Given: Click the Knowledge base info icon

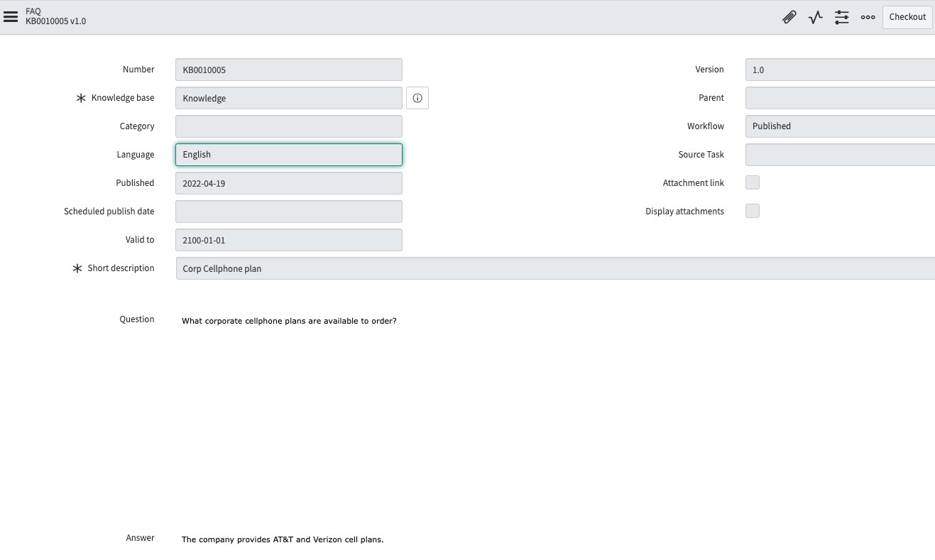Looking at the screenshot, I should click(x=417, y=98).
